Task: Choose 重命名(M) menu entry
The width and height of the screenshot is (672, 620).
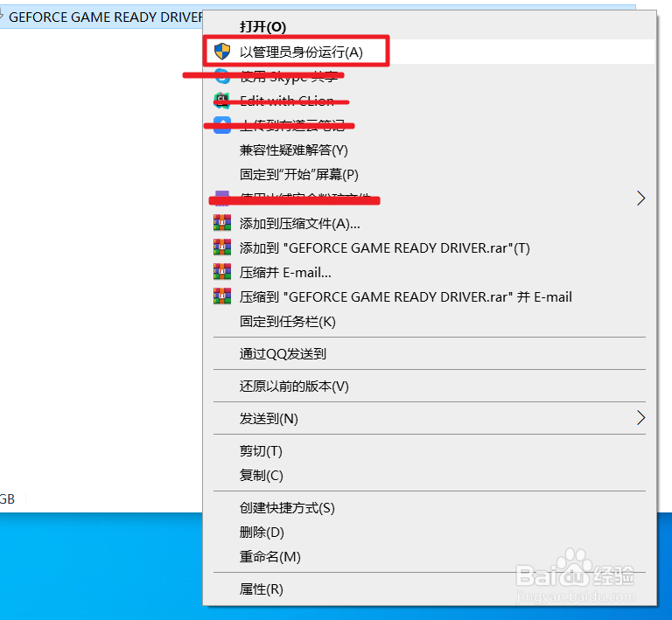Action: click(270, 557)
